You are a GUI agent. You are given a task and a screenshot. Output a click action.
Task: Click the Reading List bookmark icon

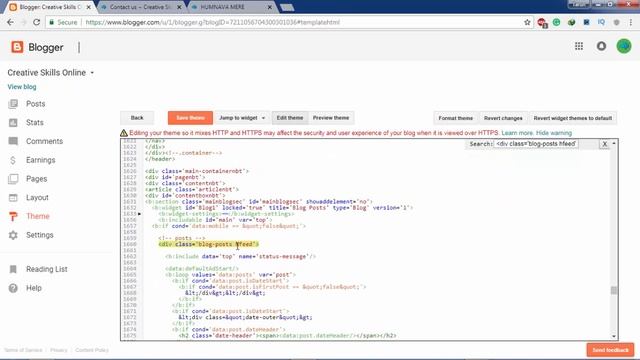click(x=13, y=269)
